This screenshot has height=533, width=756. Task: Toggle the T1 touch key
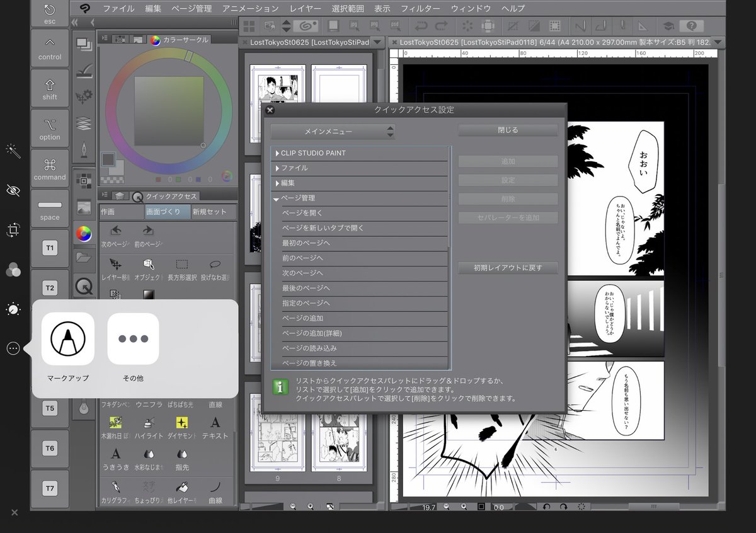(x=50, y=248)
